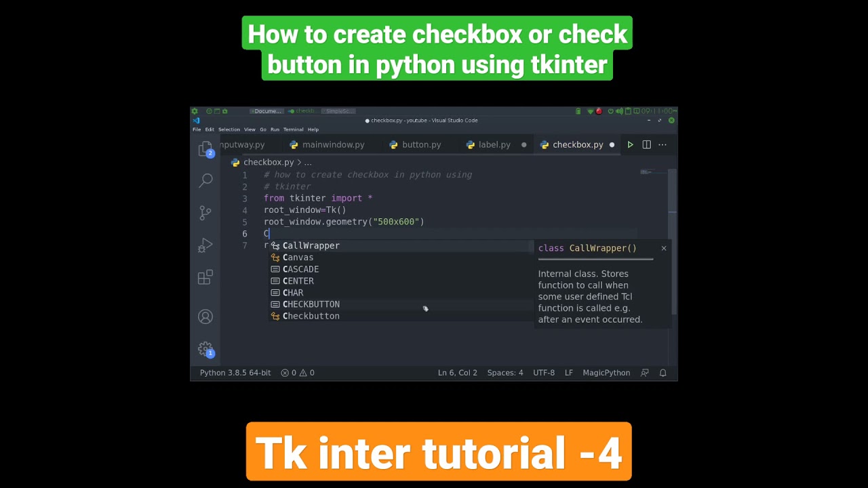Open the View menu

point(250,129)
